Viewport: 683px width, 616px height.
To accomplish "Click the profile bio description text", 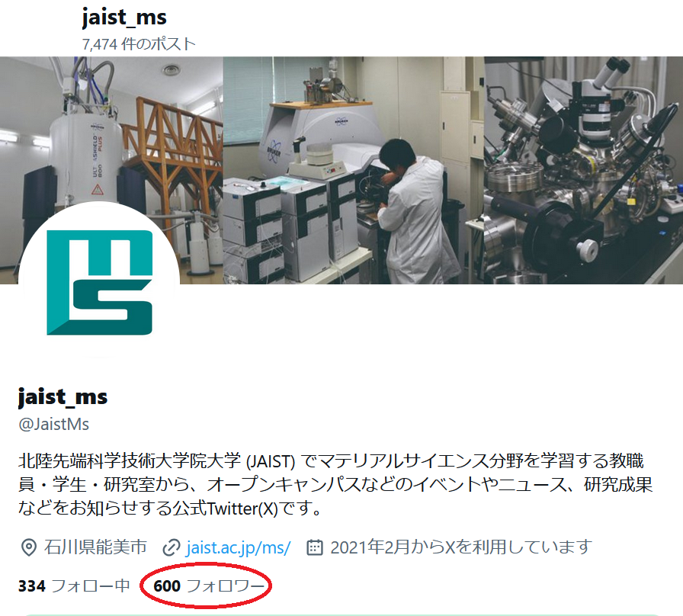I will [x=335, y=484].
